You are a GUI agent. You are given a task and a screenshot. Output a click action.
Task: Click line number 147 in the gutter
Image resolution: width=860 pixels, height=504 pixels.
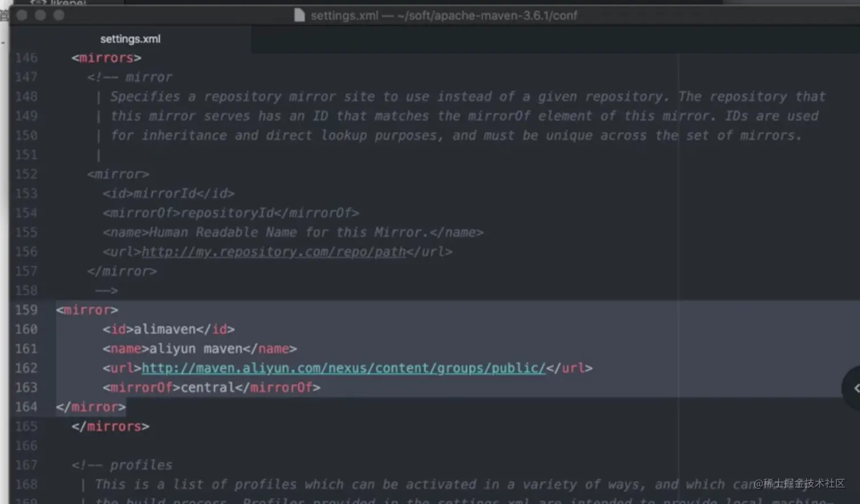[x=26, y=77]
